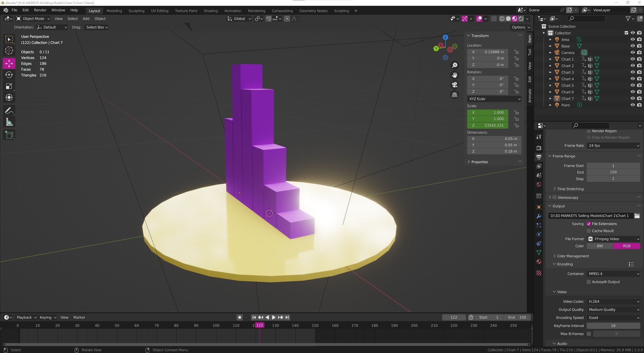644x353 pixels.
Task: Activate the Annotate pencil tool
Action: 9,111
